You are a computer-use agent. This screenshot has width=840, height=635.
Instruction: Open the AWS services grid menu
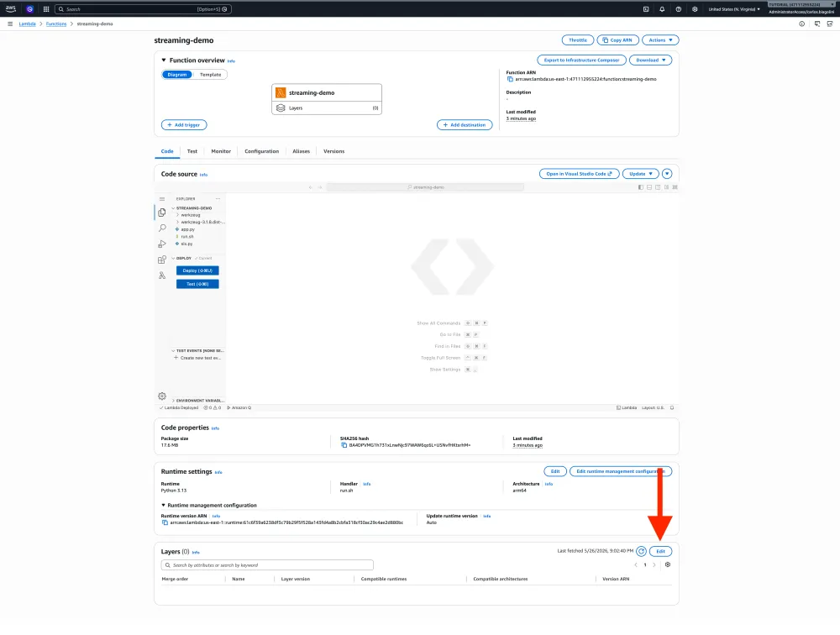[x=46, y=9]
